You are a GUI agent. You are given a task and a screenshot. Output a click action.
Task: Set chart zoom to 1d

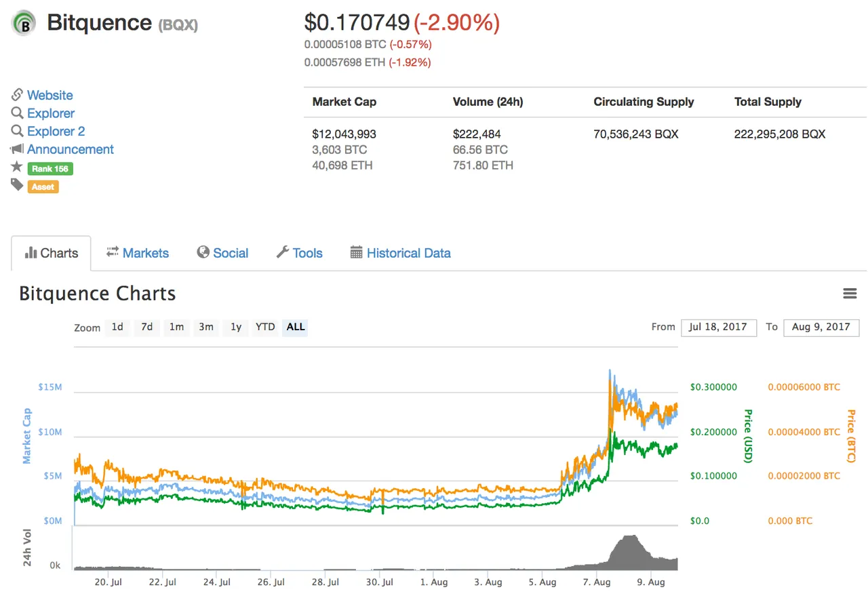click(x=117, y=327)
